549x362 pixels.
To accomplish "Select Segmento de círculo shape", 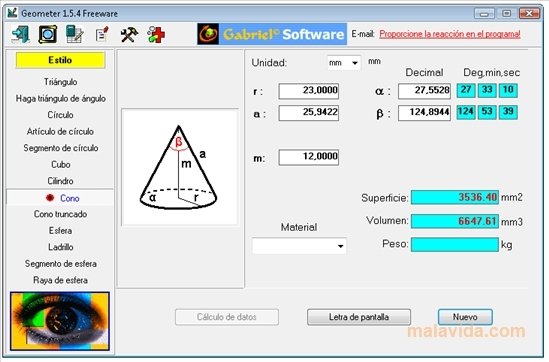I will (61, 148).
